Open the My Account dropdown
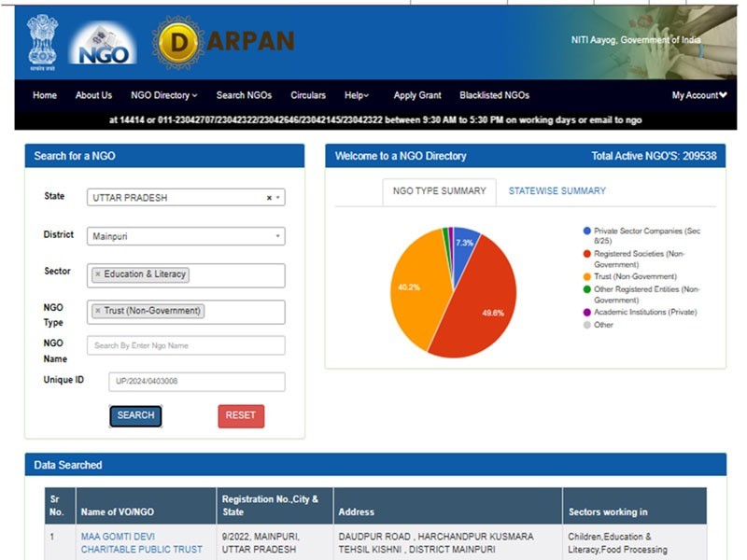This screenshot has width=747, height=560. (699, 95)
